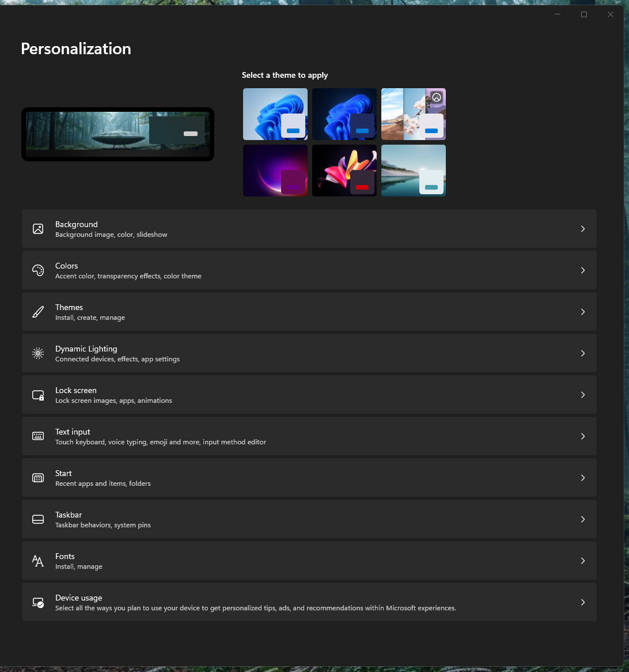Screen dimensions: 629x672
Task: Select the colorful Captured Motion flower theme
Action: point(344,171)
